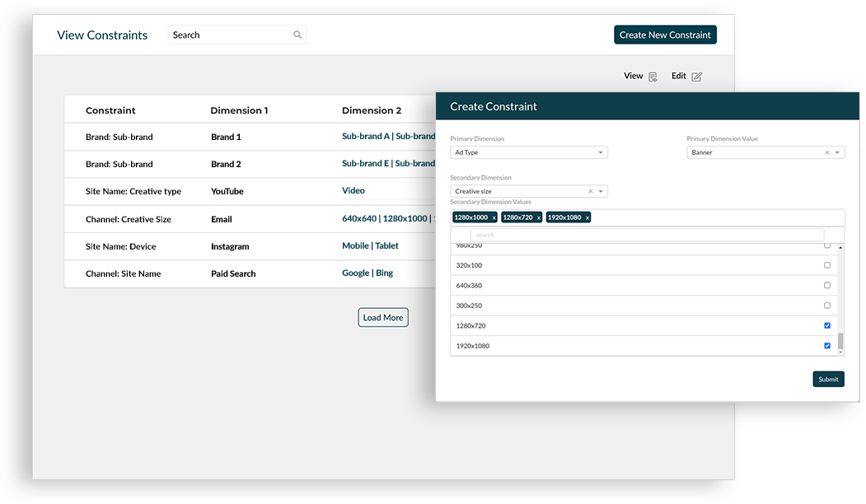
Task: Click the search box in values list
Action: tap(647, 236)
